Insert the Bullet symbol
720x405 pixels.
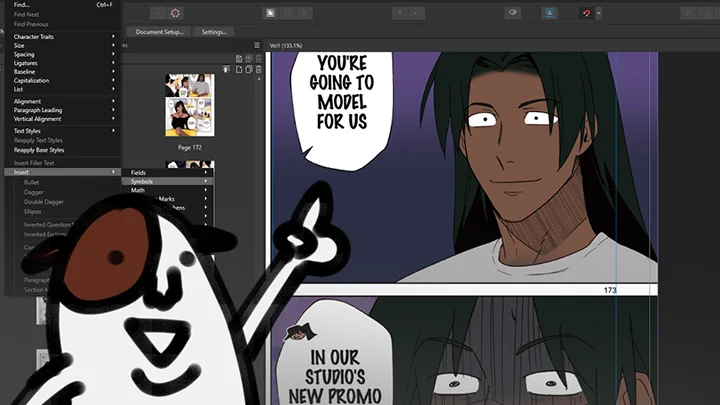pos(31,182)
